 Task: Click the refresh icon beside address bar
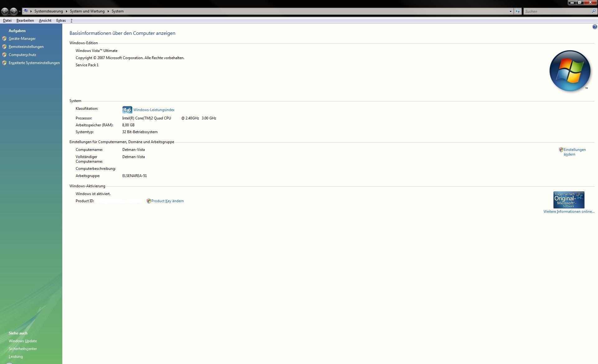[x=518, y=11]
